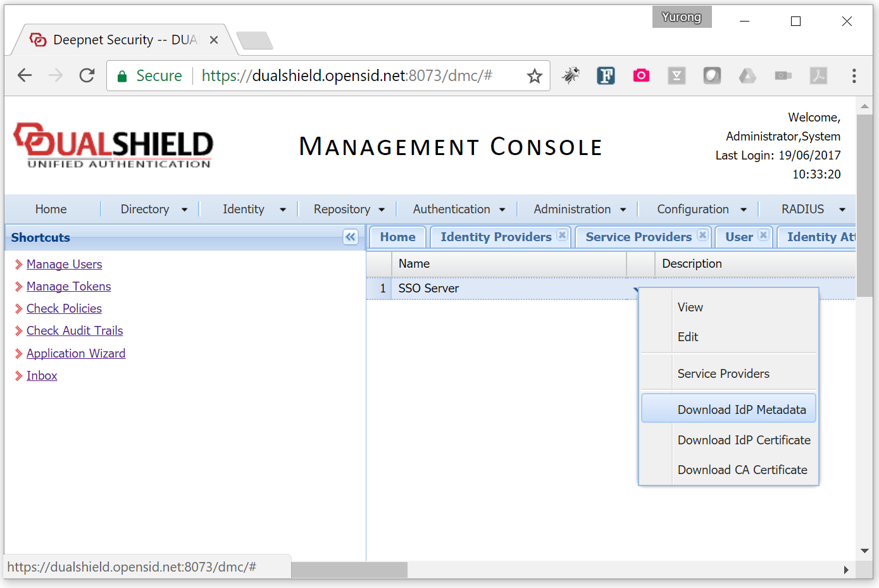
Task: Click the red camera extension icon
Action: click(x=641, y=76)
